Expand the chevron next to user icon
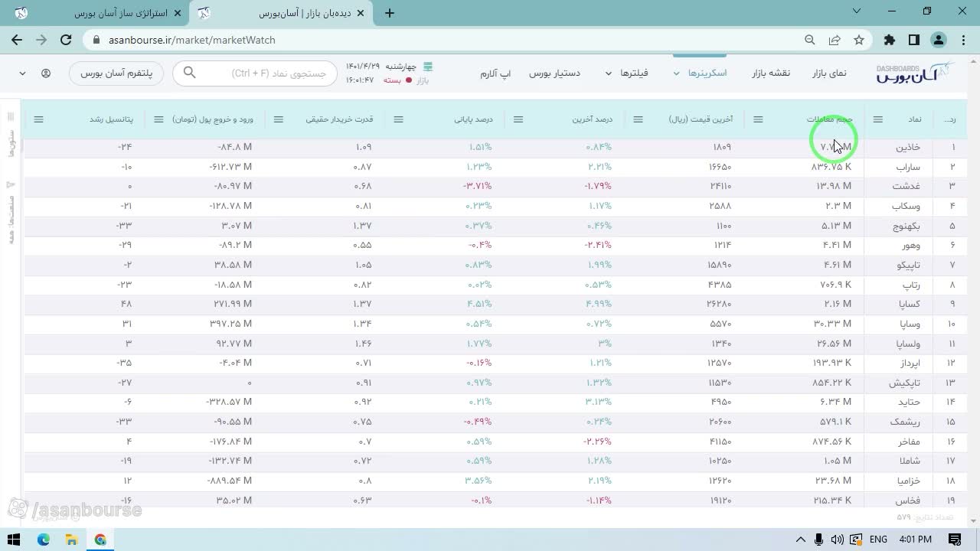980x551 pixels. coord(22,73)
